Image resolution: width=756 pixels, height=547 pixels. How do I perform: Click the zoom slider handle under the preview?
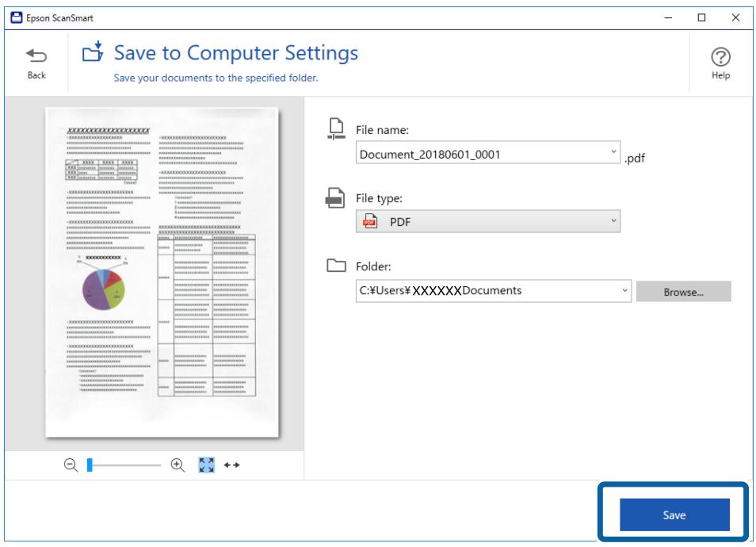point(90,465)
